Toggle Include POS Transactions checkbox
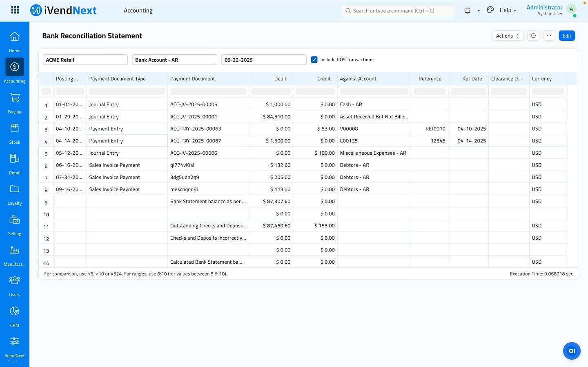588x367 pixels. tap(314, 60)
